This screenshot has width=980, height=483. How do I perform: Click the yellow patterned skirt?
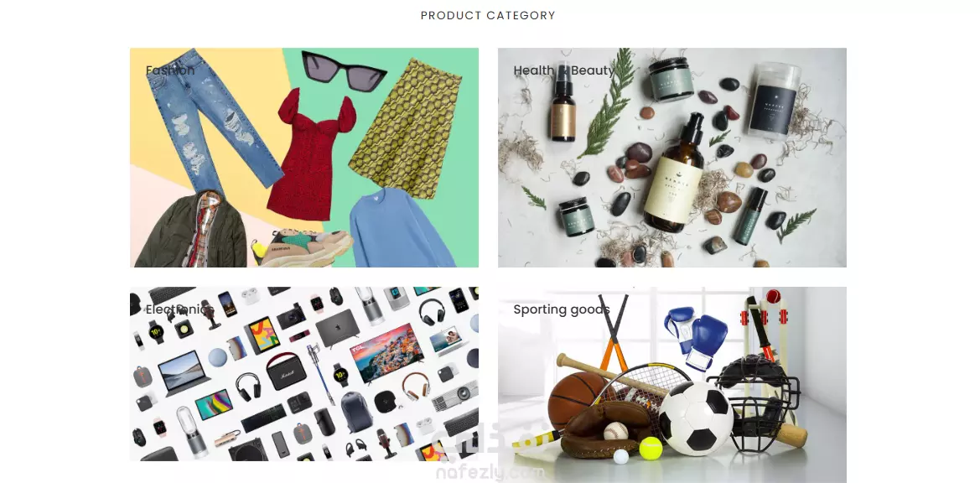coord(405,129)
